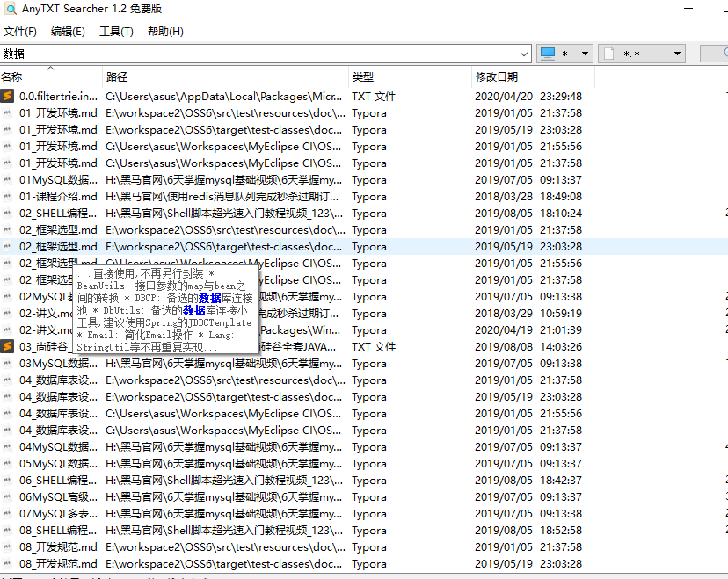The width and height of the screenshot is (728, 579).
Task: Select the file 04MySQL数据...
Action: [x=59, y=447]
